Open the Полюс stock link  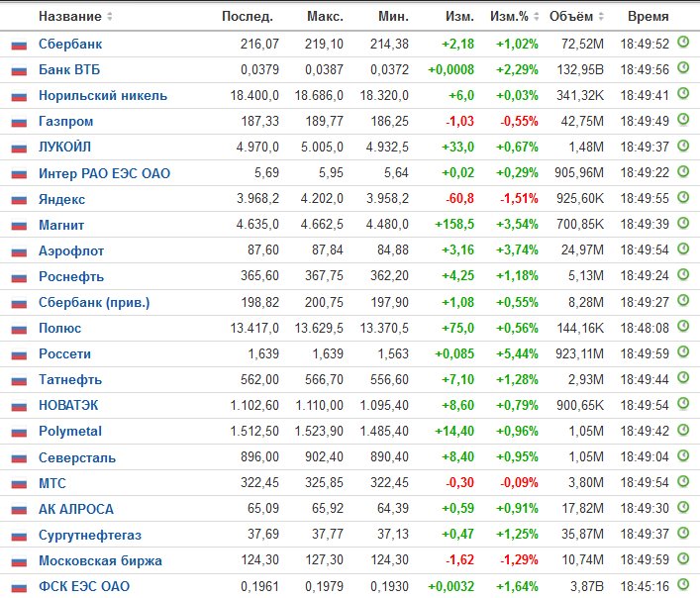click(x=59, y=328)
